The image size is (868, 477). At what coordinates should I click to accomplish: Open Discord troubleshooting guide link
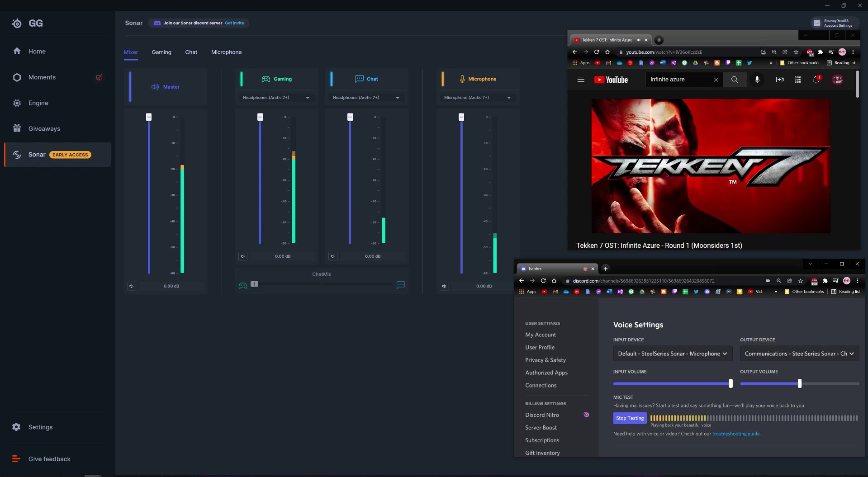pyautogui.click(x=736, y=434)
